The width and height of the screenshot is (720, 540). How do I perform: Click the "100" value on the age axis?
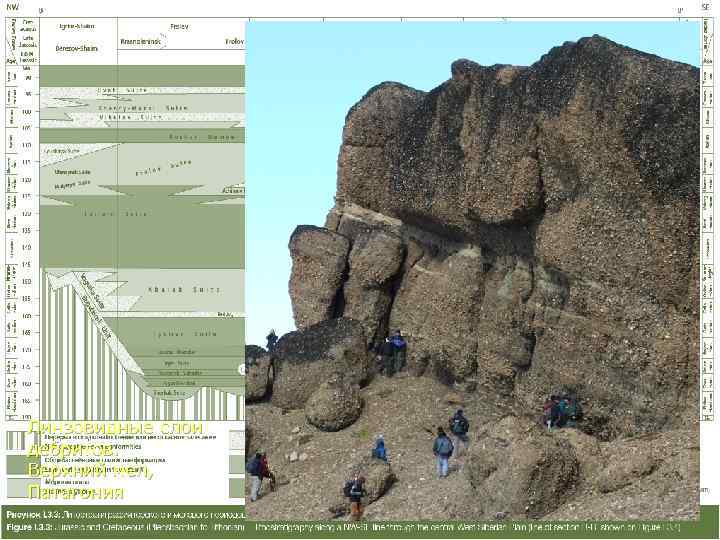[x=27, y=112]
